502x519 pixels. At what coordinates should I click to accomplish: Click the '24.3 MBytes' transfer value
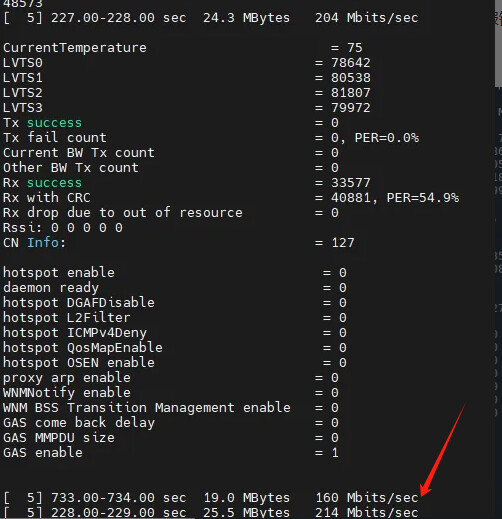(x=247, y=18)
